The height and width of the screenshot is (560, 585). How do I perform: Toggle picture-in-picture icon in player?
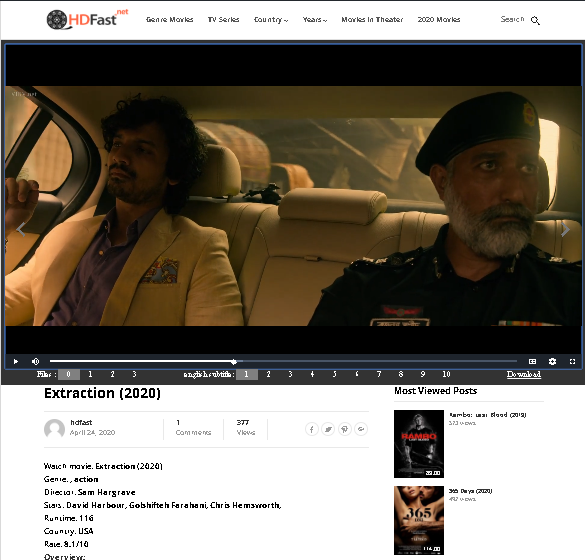tap(532, 362)
